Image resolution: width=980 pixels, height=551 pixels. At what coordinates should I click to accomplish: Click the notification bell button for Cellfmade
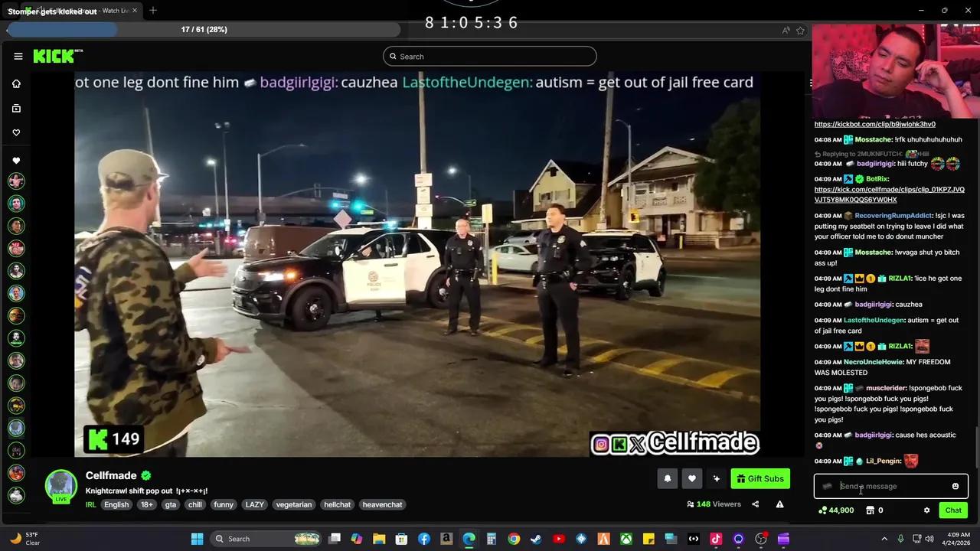(x=667, y=478)
